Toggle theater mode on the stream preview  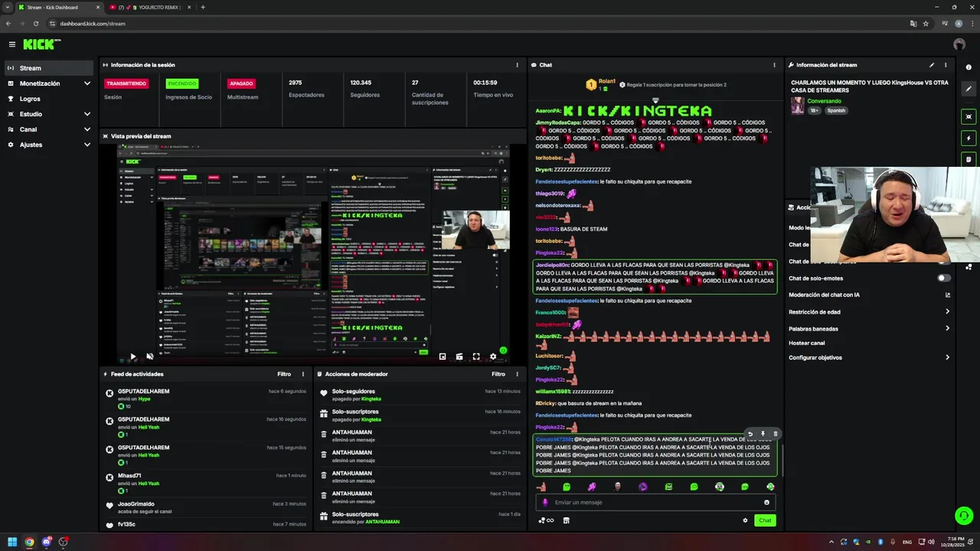point(459,357)
